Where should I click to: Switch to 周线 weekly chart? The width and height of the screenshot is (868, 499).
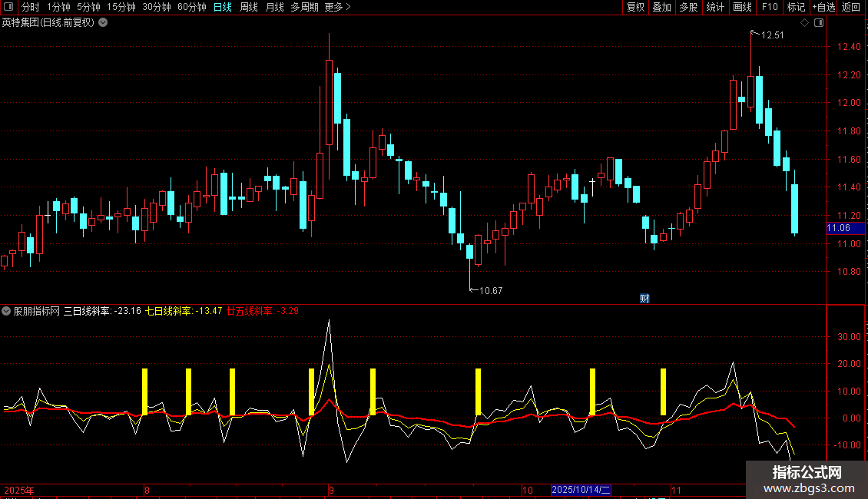(x=249, y=7)
